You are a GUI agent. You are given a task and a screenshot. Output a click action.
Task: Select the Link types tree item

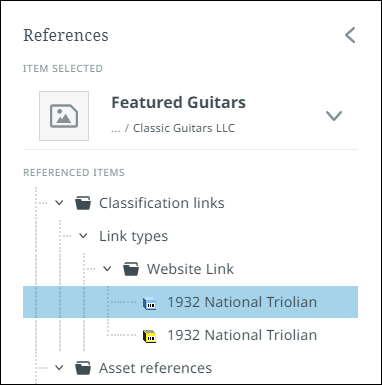pos(133,236)
